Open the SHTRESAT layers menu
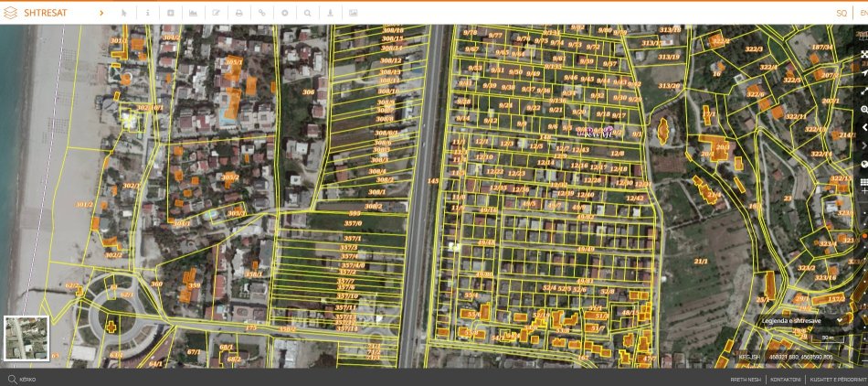 [x=46, y=14]
